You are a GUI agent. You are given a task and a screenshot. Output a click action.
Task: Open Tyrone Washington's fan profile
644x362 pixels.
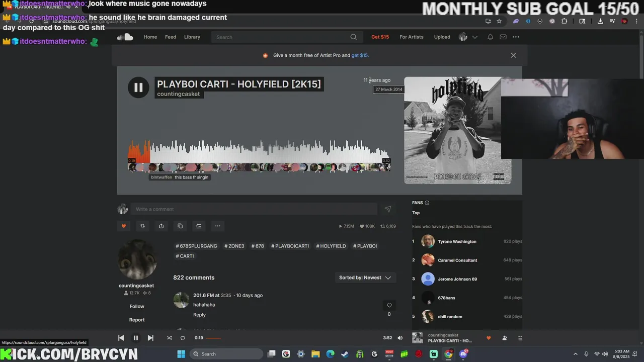(x=457, y=241)
